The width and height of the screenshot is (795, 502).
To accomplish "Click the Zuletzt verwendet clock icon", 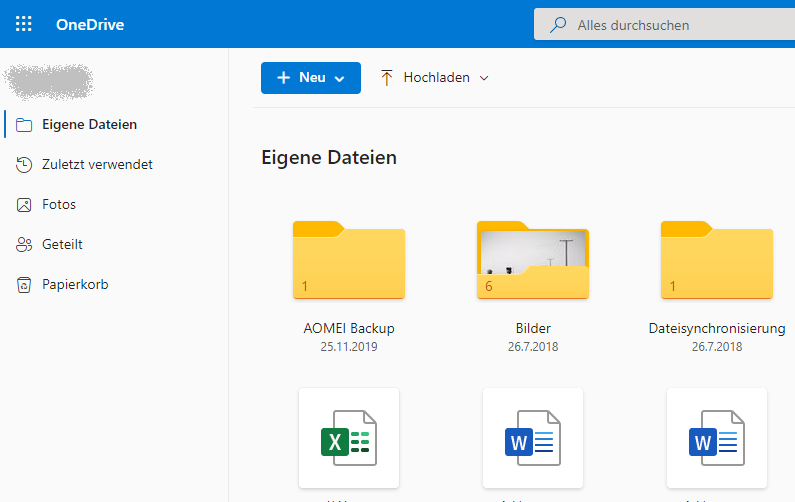I will (x=24, y=164).
